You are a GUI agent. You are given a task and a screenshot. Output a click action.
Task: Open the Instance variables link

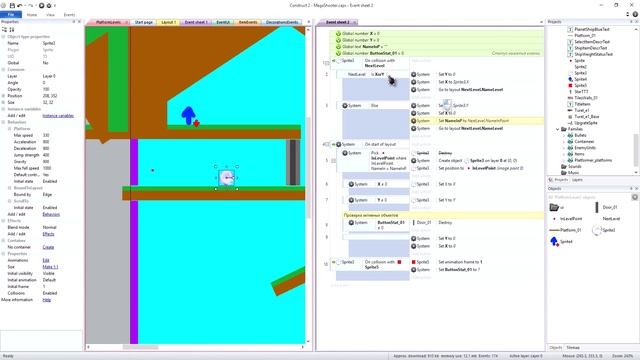coord(58,116)
